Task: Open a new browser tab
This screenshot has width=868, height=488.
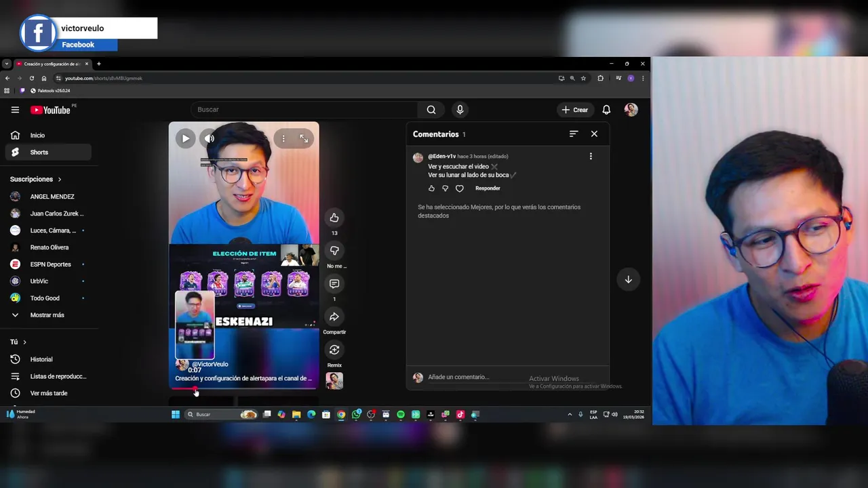Action: point(98,64)
